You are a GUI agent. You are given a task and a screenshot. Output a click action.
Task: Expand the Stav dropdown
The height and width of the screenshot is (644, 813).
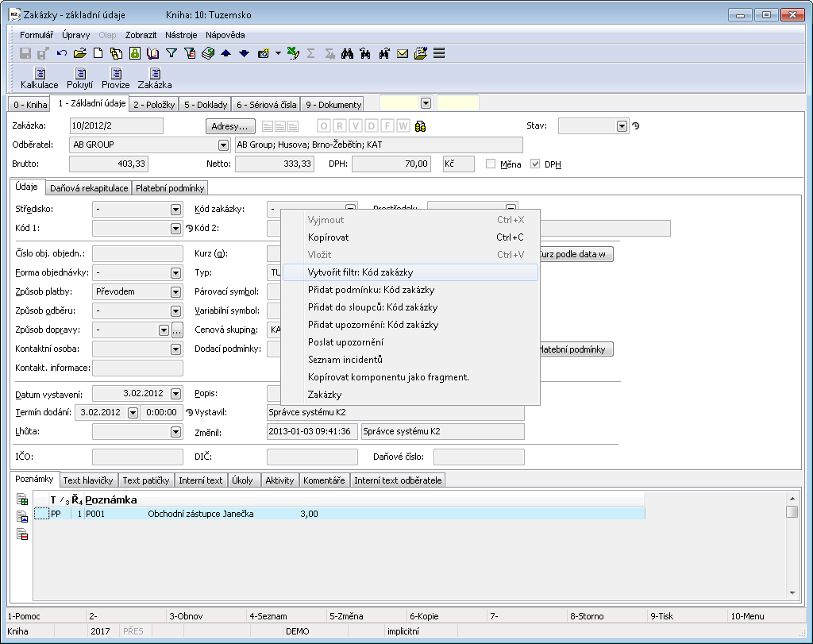pyautogui.click(x=622, y=126)
